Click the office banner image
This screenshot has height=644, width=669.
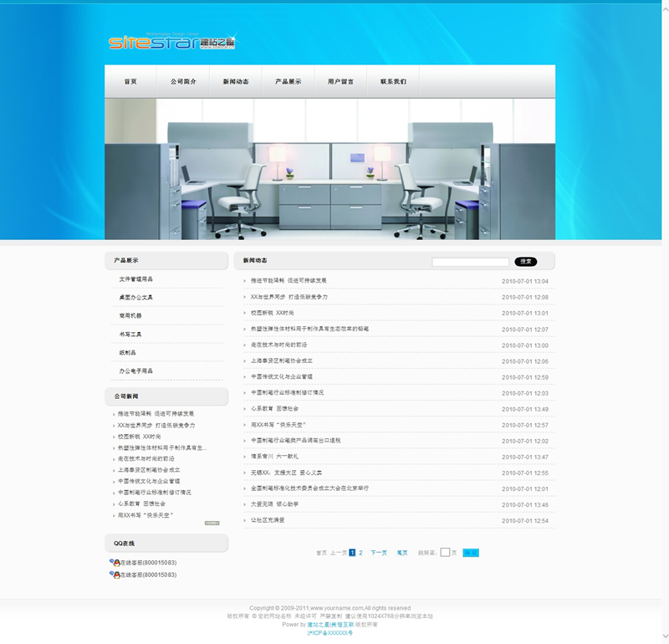tap(329, 169)
